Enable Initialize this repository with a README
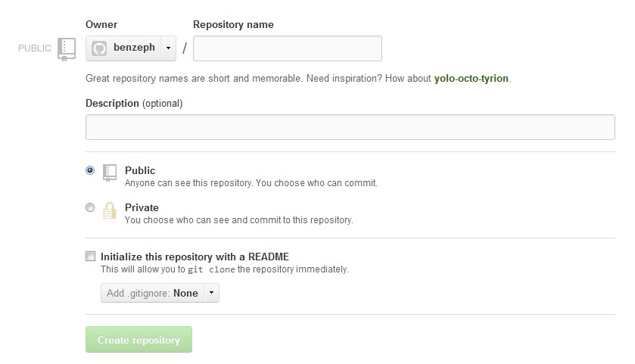This screenshot has height=364, width=635. (91, 257)
